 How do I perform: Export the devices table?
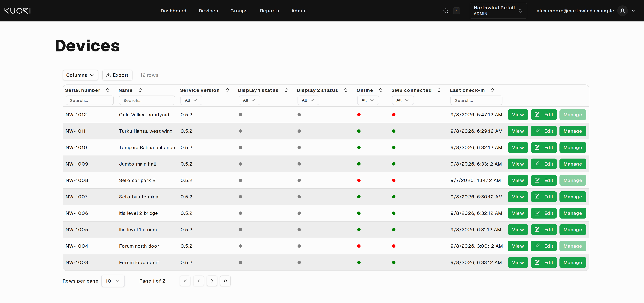coord(117,75)
